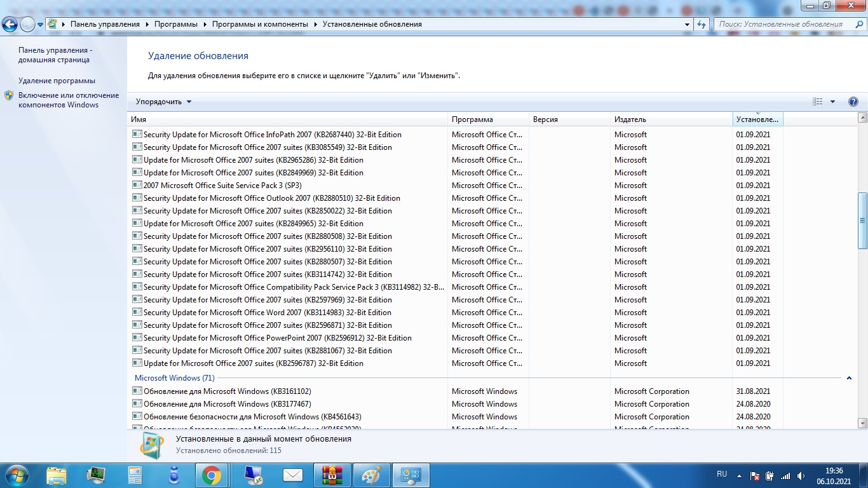Click the vertical scrollbar thumb
The image size is (868, 488).
pos(862,220)
